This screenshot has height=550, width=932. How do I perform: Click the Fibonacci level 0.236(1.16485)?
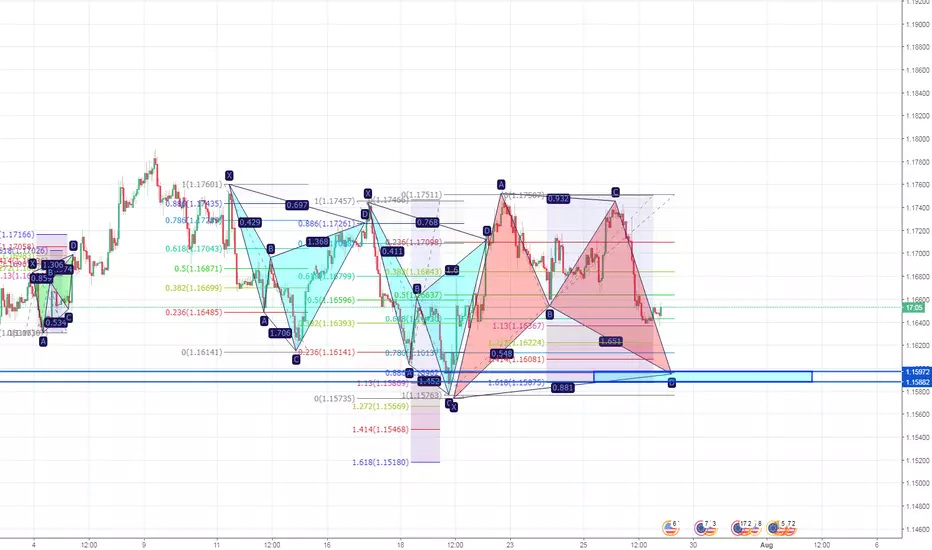[194, 312]
